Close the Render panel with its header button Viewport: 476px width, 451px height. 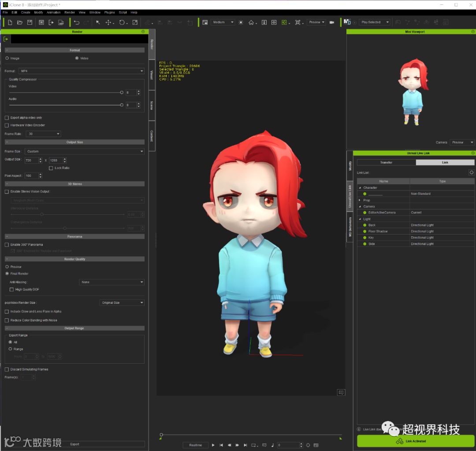(x=143, y=32)
